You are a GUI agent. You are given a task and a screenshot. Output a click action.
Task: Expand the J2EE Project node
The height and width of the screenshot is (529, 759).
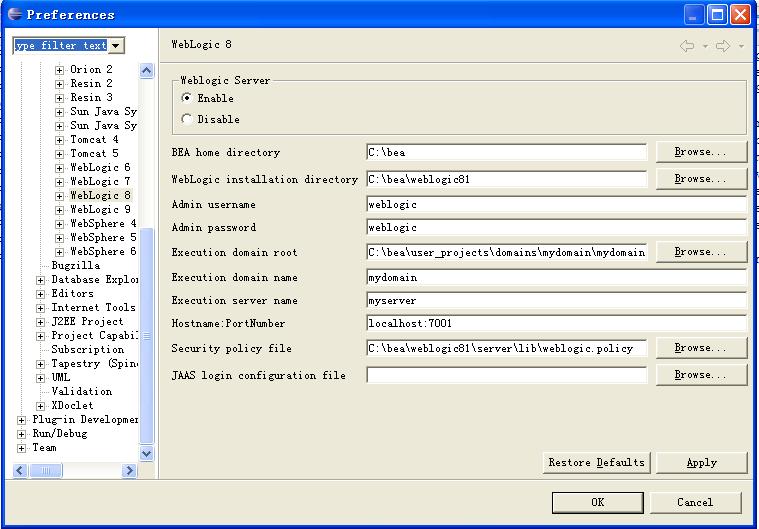coord(41,322)
